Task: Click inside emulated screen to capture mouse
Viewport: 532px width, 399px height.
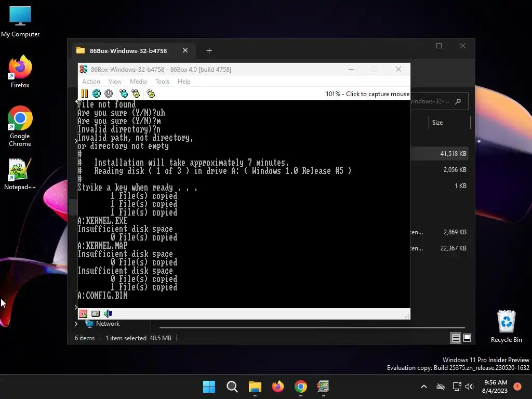Action: [x=244, y=204]
